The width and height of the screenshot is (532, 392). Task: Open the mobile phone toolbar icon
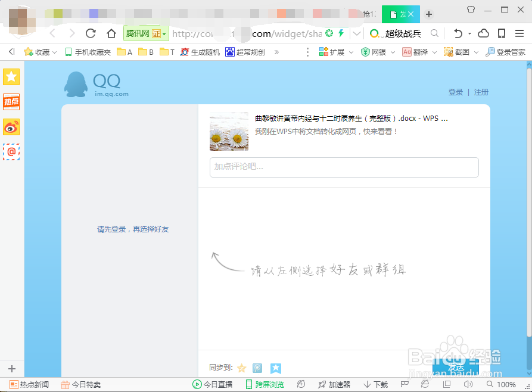pyautogui.click(x=502, y=33)
